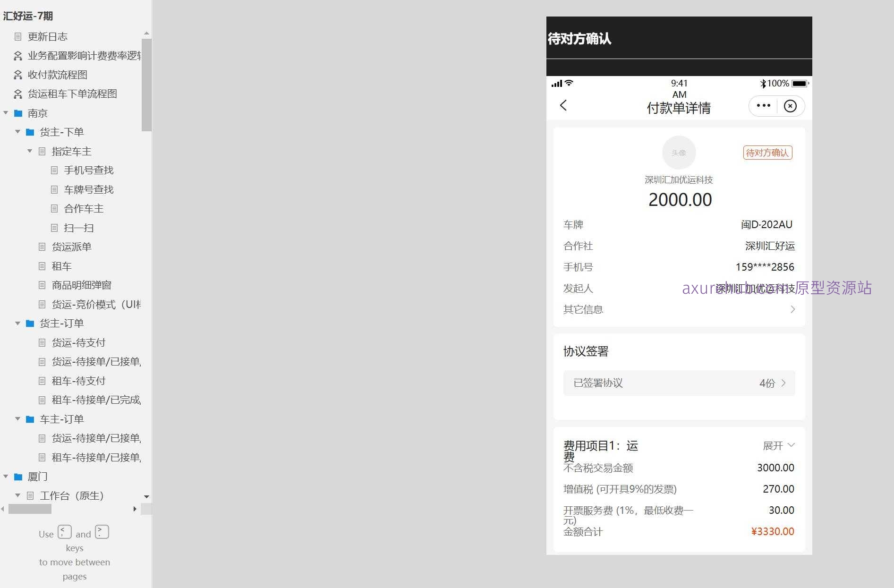Click page icon beside 商品明细弹窗
This screenshot has height=588, width=894.
(x=42, y=285)
